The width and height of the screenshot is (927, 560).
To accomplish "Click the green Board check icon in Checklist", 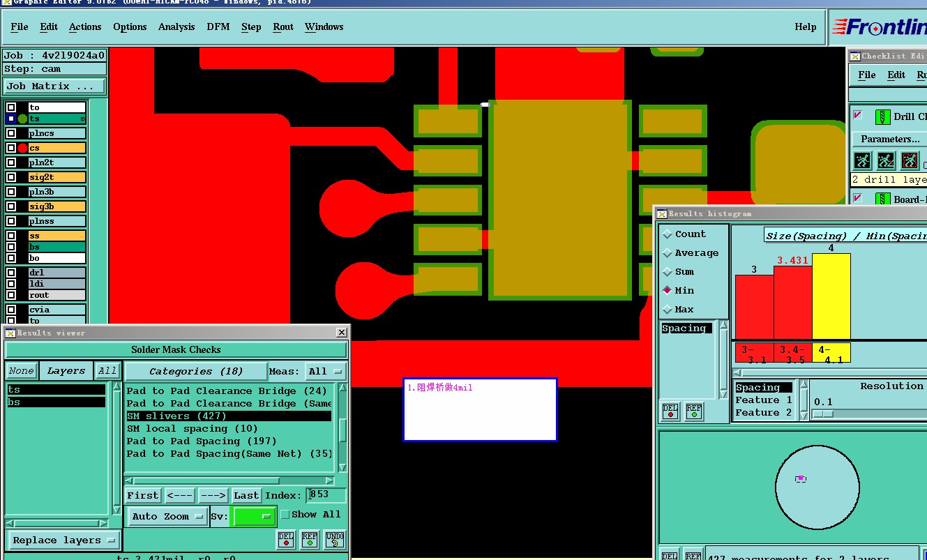I will click(882, 199).
